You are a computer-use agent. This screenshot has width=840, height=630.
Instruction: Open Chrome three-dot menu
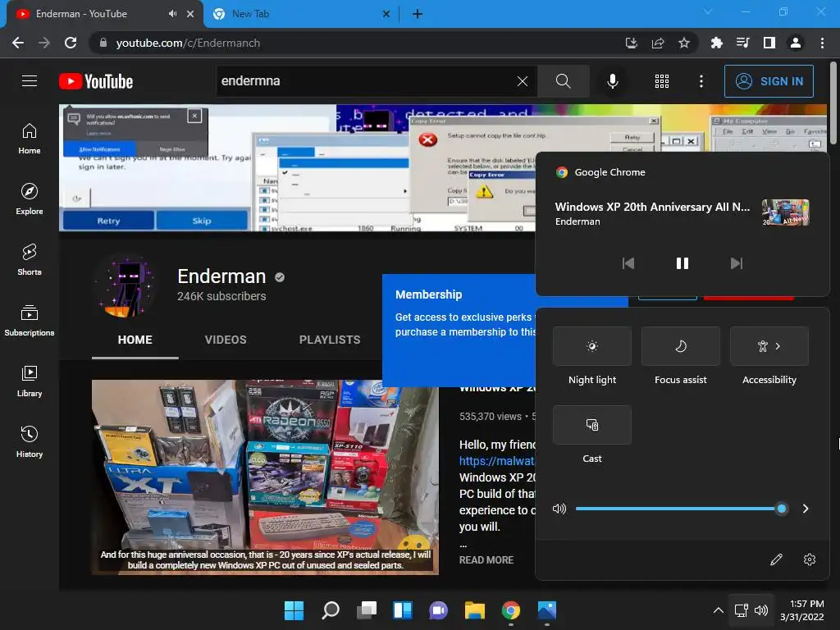pos(822,43)
